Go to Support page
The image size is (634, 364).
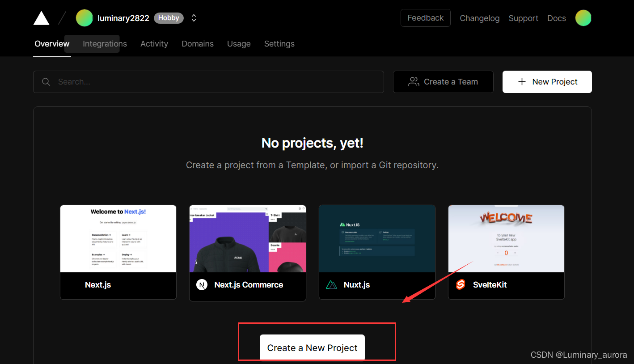pos(523,18)
